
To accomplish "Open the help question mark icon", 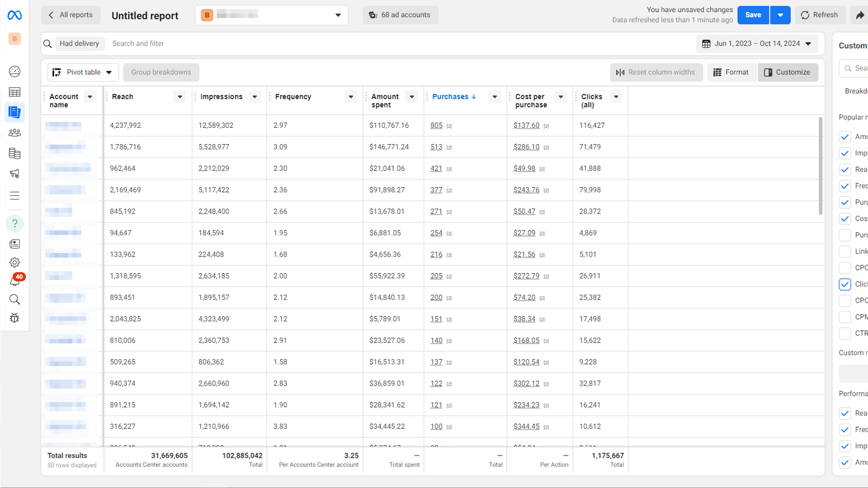I will (14, 223).
